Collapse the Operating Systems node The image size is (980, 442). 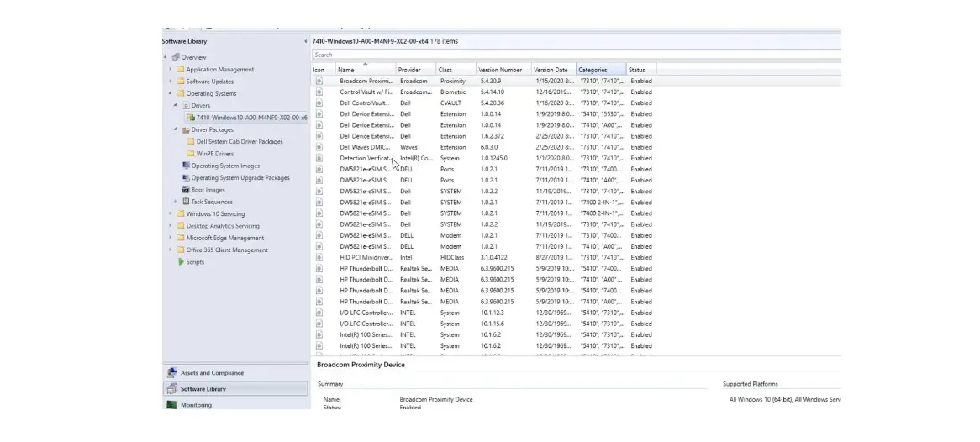tap(171, 94)
